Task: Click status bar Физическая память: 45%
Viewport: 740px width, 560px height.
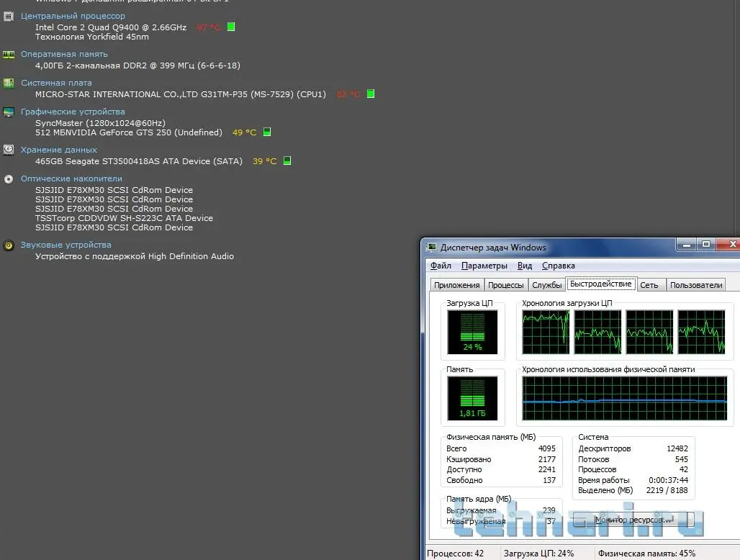Action: (x=646, y=554)
